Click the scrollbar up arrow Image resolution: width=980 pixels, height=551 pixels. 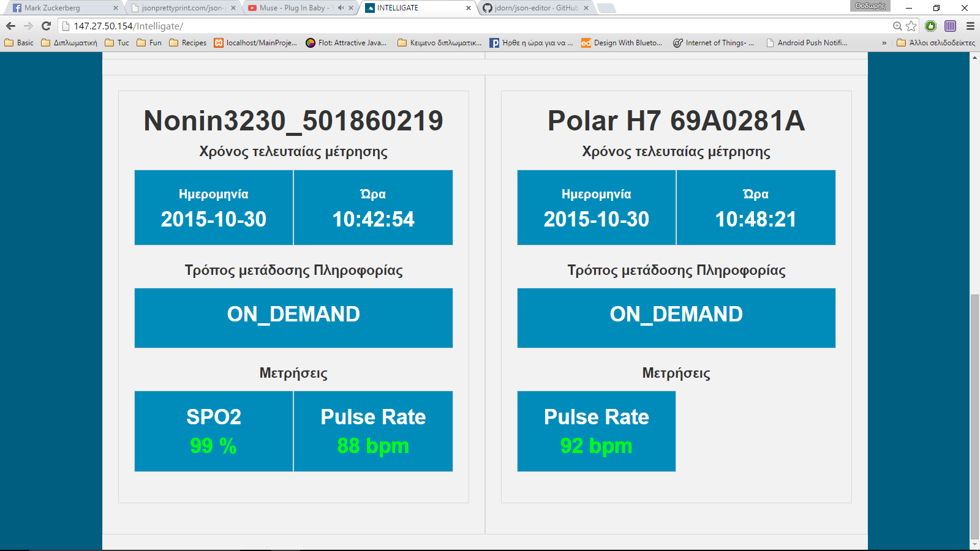click(974, 57)
